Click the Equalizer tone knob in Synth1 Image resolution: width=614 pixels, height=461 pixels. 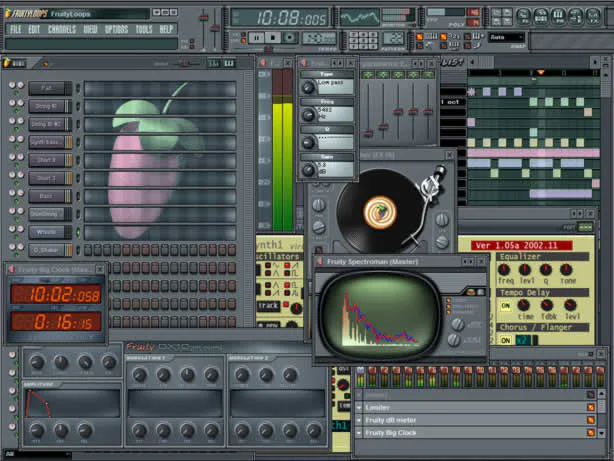(x=566, y=270)
